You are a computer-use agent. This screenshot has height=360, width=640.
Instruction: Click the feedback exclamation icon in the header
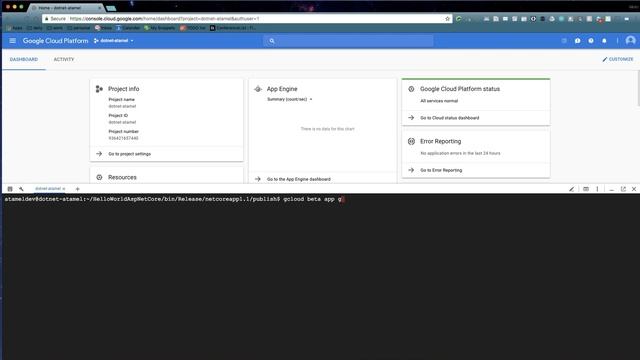click(x=578, y=41)
